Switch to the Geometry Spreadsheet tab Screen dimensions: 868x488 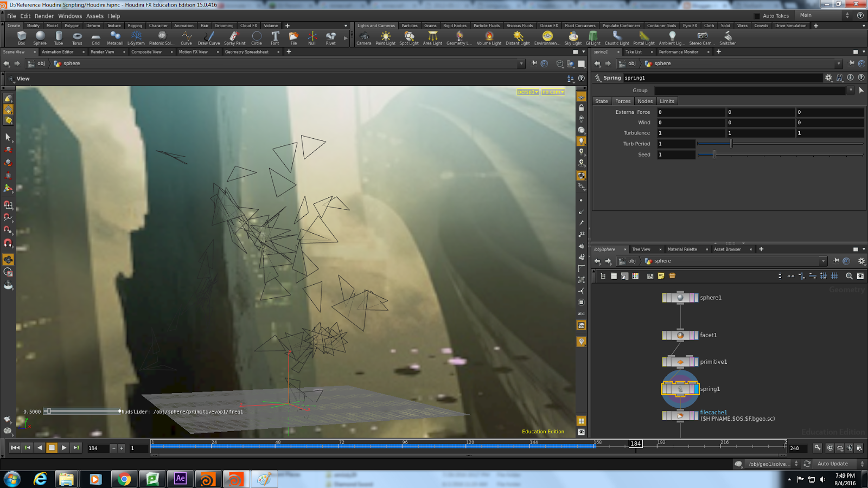click(x=247, y=52)
